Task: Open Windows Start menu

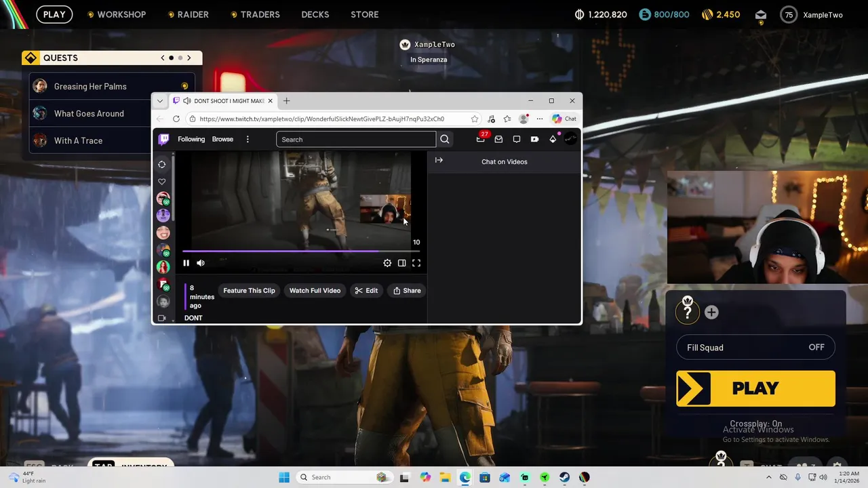Action: coord(284,477)
